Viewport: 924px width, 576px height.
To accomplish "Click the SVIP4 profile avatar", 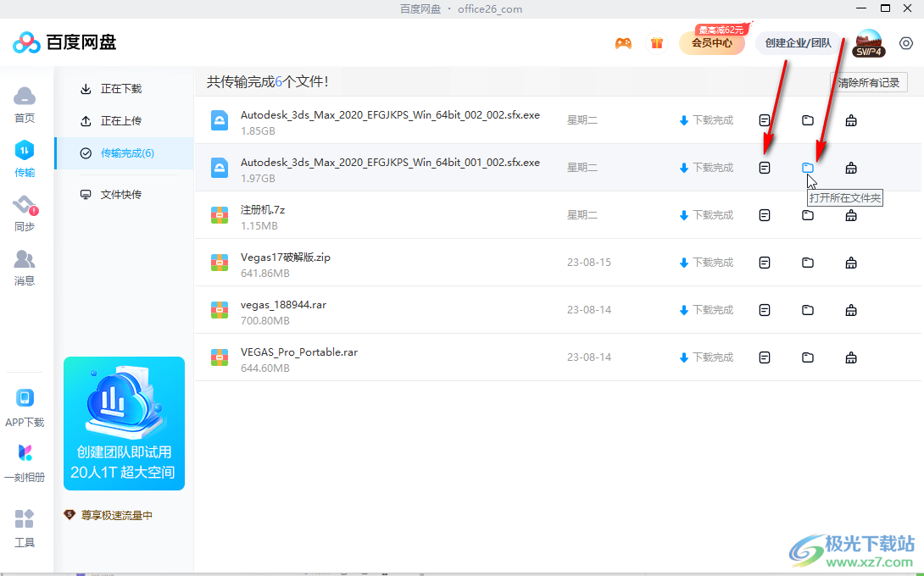I will click(x=868, y=42).
